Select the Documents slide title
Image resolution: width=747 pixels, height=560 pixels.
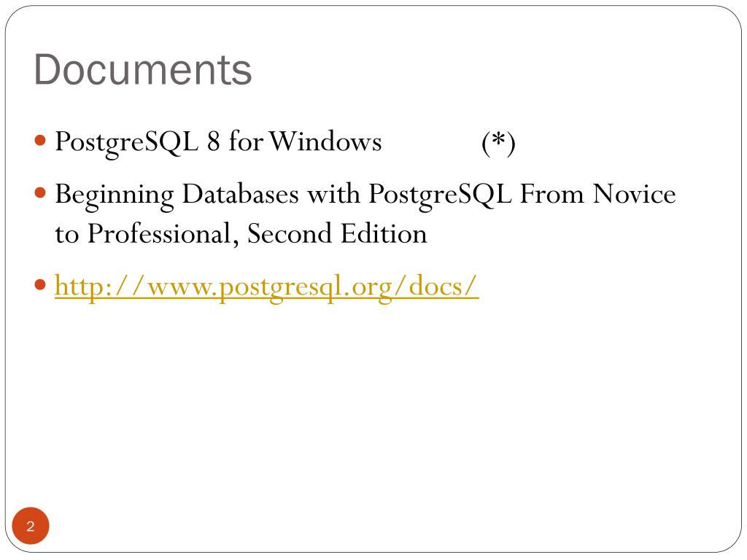point(142,69)
